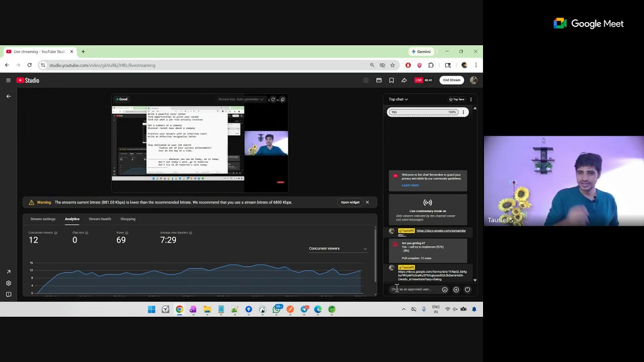Click the stream preview thumbnail
This screenshot has width=644, height=362.
(x=200, y=143)
